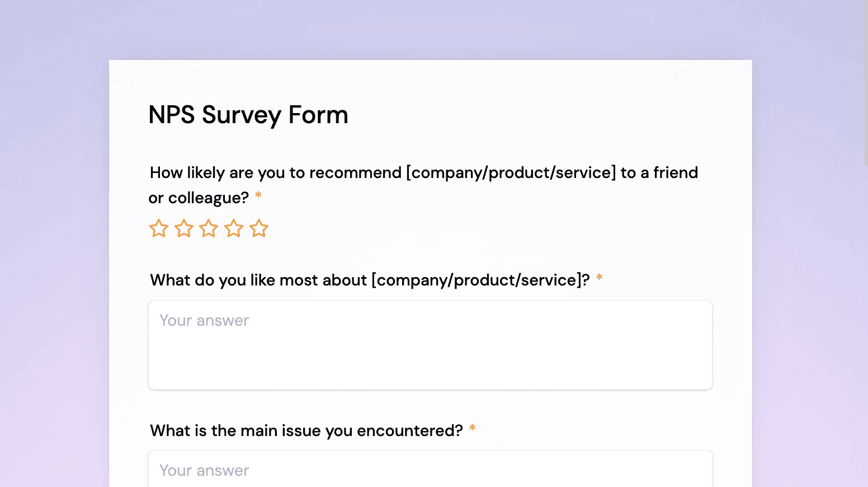Click the 'What is the main issue' label
Image resolution: width=868 pixels, height=487 pixels.
(x=306, y=430)
